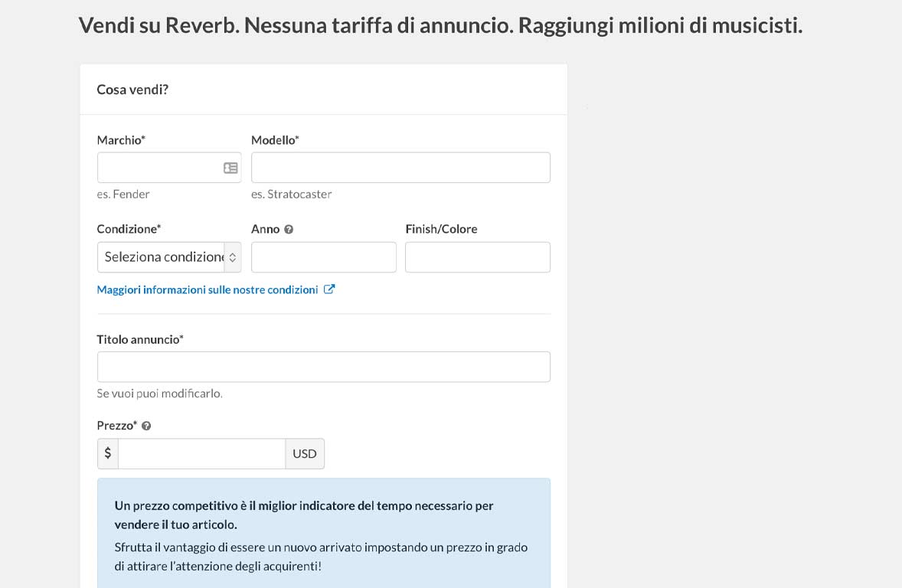
Task: Focus the Marchio brand input field
Action: 159,168
